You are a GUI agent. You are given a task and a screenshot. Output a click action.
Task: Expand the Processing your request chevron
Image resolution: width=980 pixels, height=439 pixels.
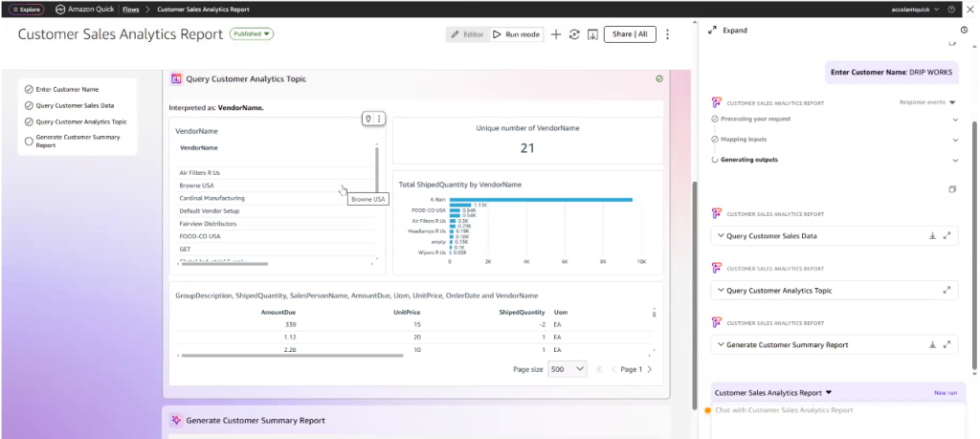point(955,120)
